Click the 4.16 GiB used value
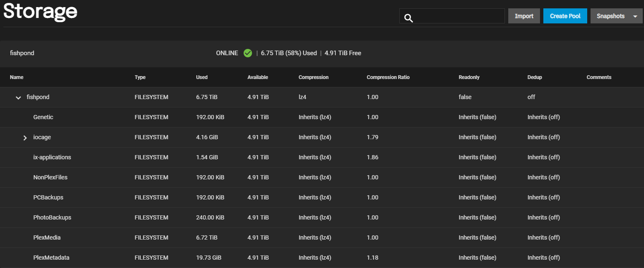Viewport: 644px width, 268px height. (207, 137)
